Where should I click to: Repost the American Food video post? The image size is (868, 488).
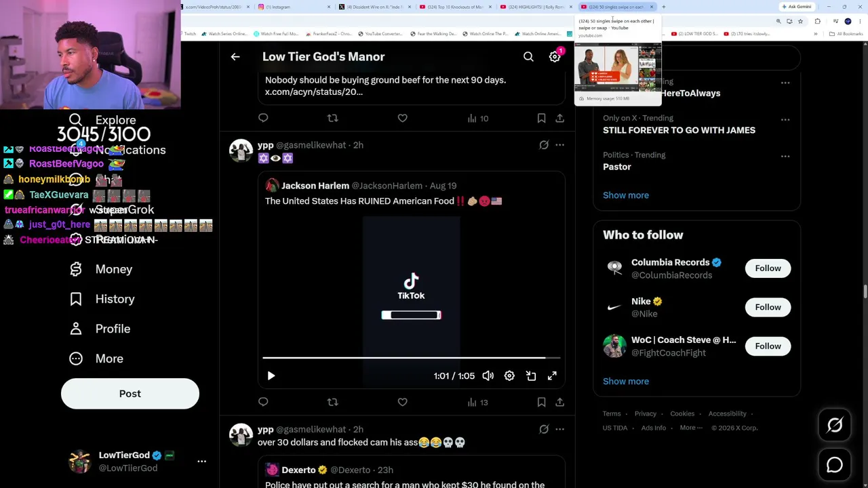point(332,402)
